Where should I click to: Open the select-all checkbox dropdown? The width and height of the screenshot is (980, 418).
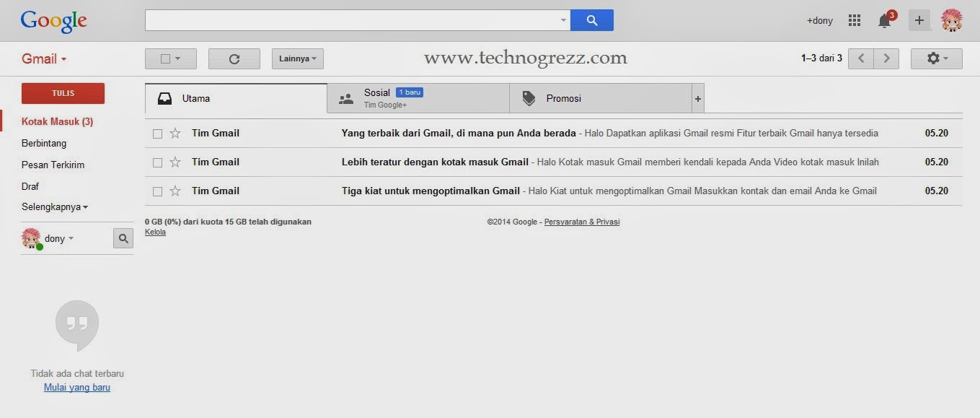[x=171, y=59]
